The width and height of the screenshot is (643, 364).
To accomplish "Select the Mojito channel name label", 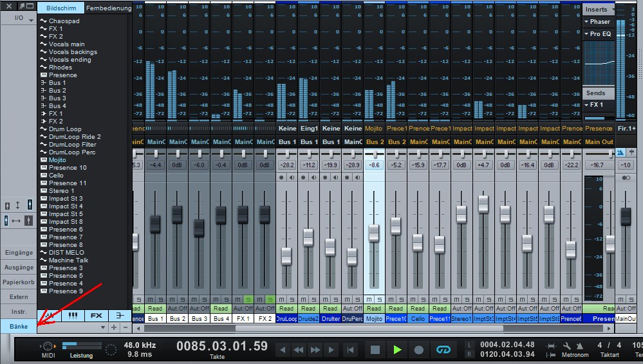I will 374,318.
